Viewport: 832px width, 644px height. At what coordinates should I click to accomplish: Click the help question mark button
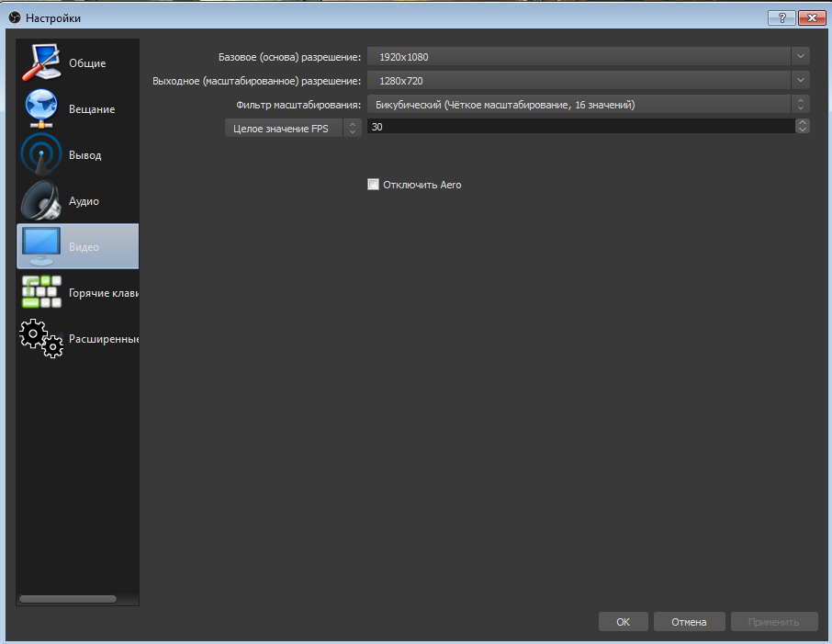(x=782, y=17)
